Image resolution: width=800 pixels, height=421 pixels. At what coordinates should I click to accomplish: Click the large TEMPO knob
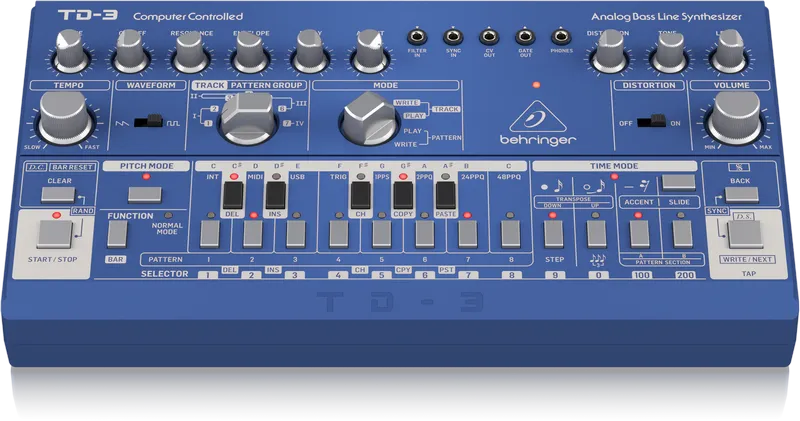coord(66,118)
